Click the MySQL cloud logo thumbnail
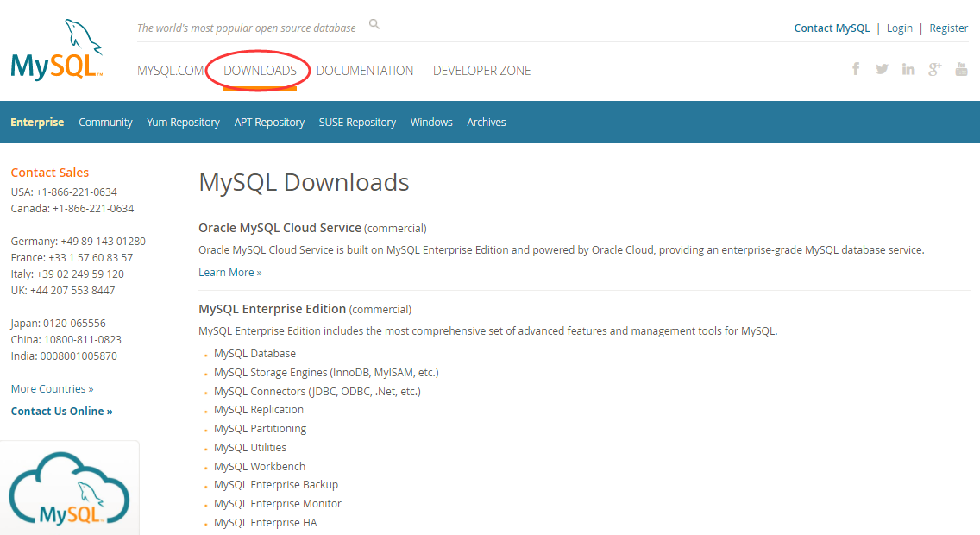 click(x=69, y=488)
